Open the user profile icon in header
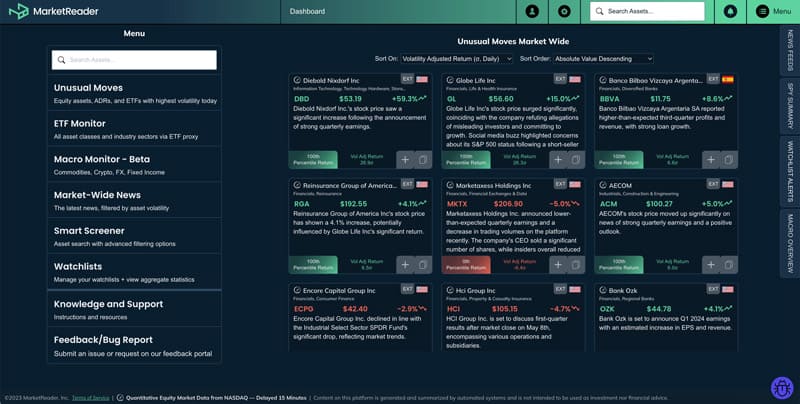The image size is (800, 404). (x=532, y=11)
